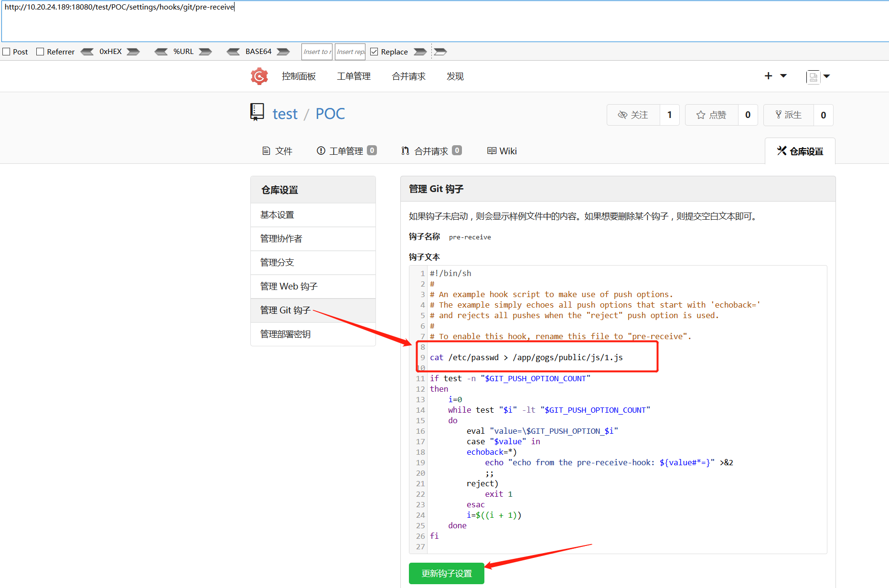
Task: Focus the 'Insert to replace' input field
Action: tap(317, 52)
